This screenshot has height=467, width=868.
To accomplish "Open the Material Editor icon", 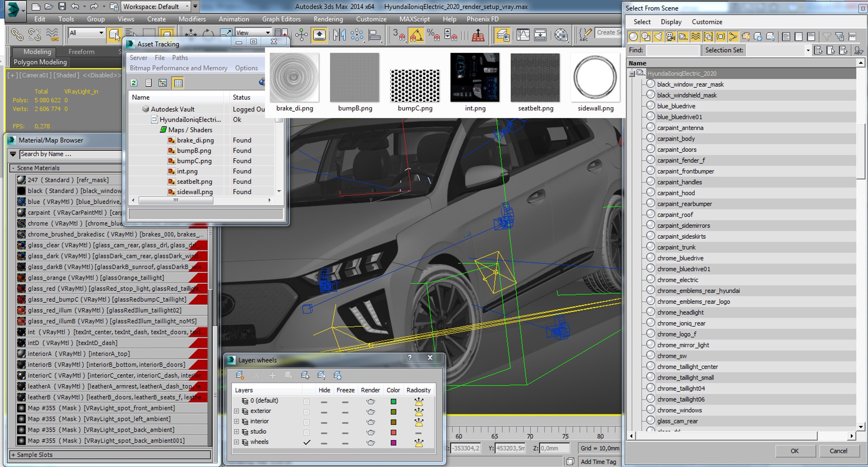I will [561, 35].
